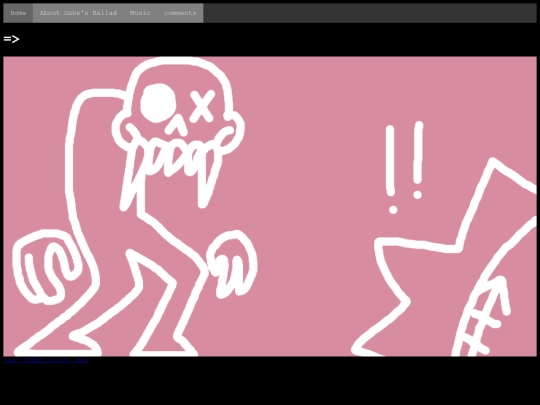Open About Gabe's Ballad page
This screenshot has height=405, width=540.
(x=78, y=13)
